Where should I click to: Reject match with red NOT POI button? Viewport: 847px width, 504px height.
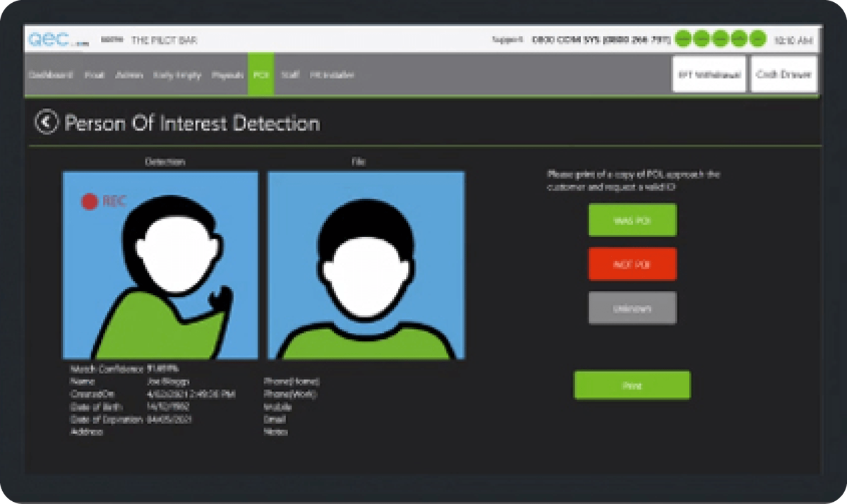632,264
